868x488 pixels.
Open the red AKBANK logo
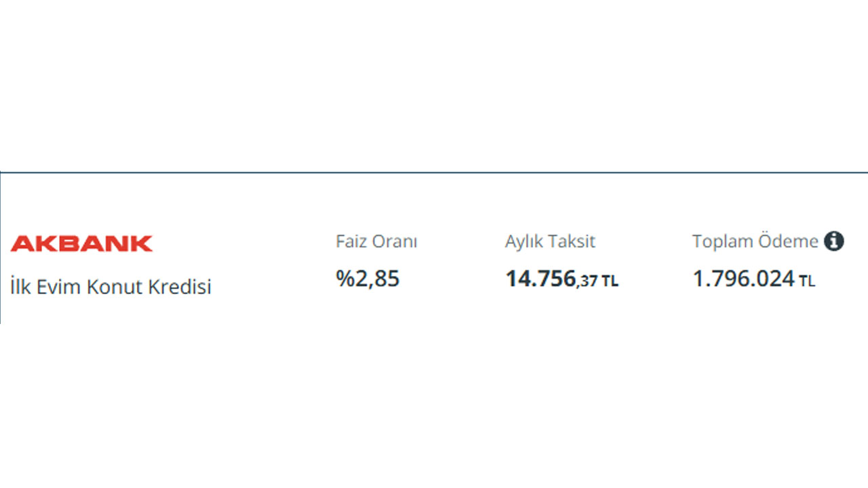[x=82, y=244]
